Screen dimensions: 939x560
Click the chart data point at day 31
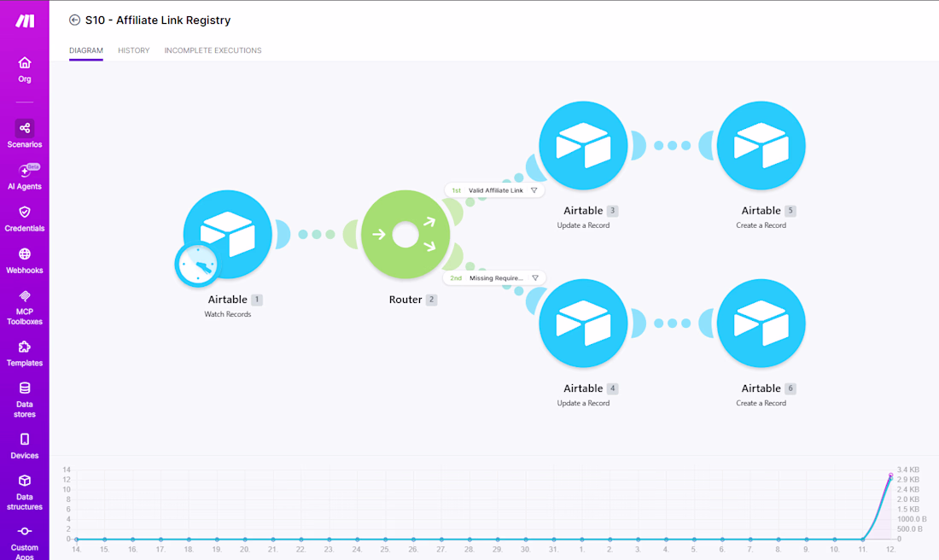[554, 539]
